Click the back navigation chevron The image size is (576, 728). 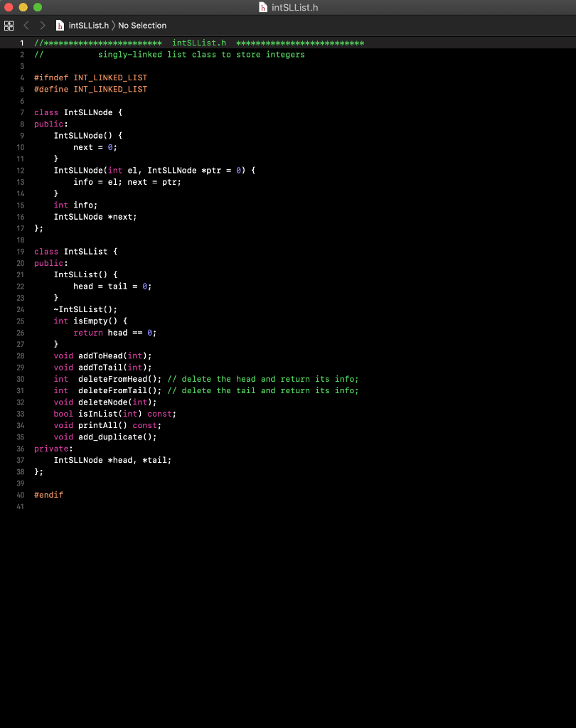(x=26, y=25)
